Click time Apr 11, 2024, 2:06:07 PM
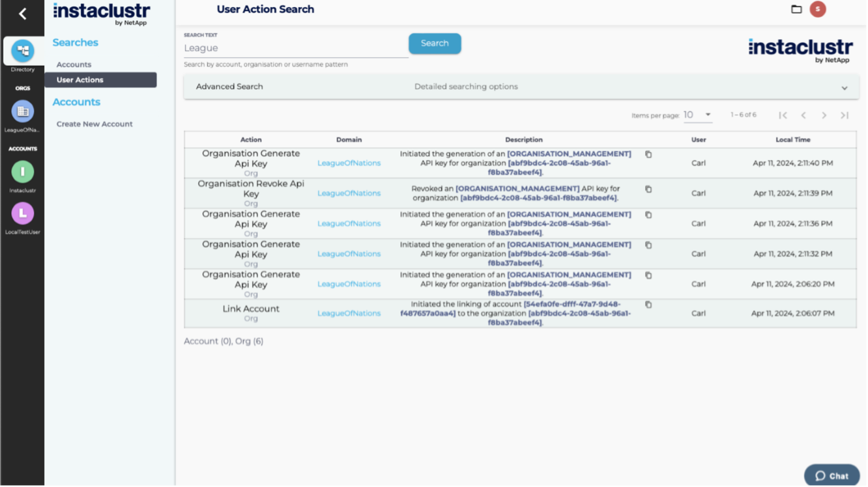This screenshot has width=868, height=487. tap(794, 314)
